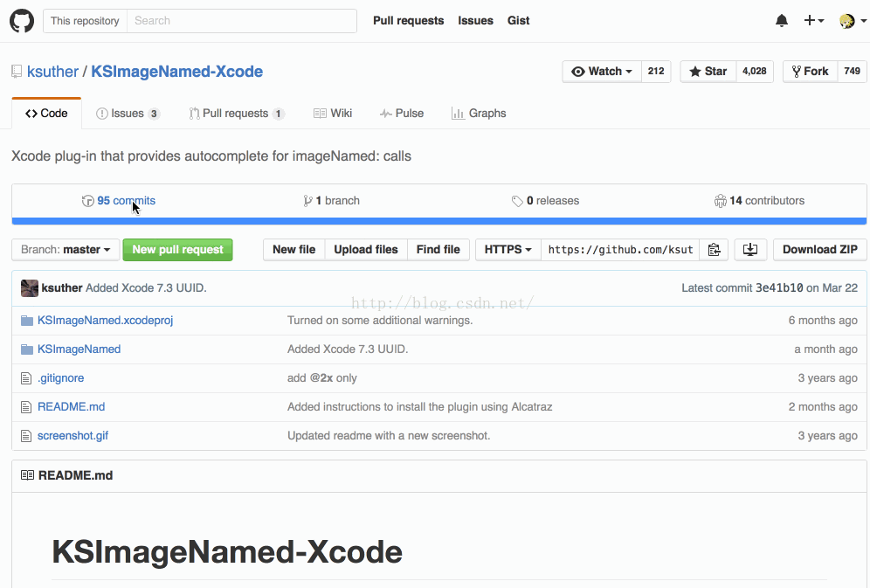Click the .gitignore file icon
The width and height of the screenshot is (870, 588).
(x=27, y=378)
